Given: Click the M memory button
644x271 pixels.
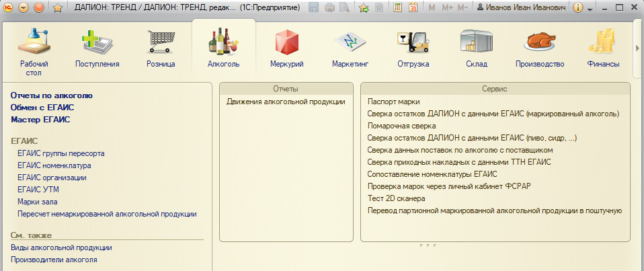Looking at the screenshot, I should coord(432,7).
